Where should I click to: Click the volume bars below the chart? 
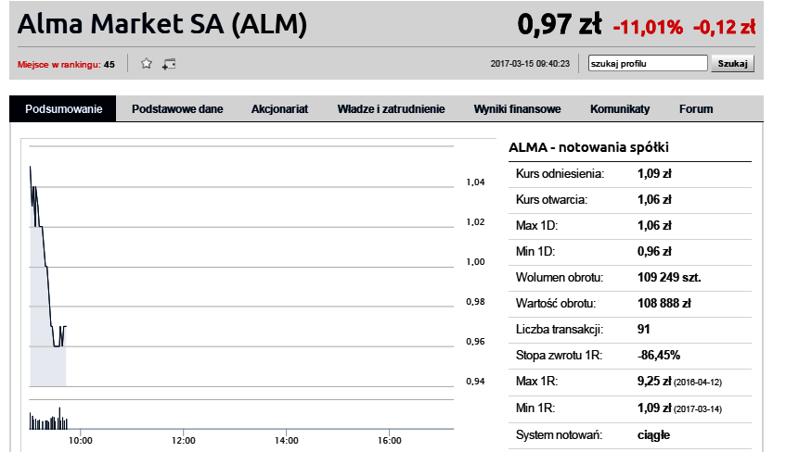pyautogui.click(x=48, y=419)
